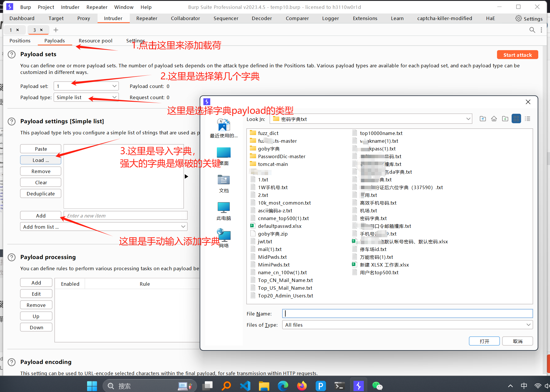This screenshot has height=392, width=550.
Task: Select the tomcat-main folder
Action: coord(269,164)
